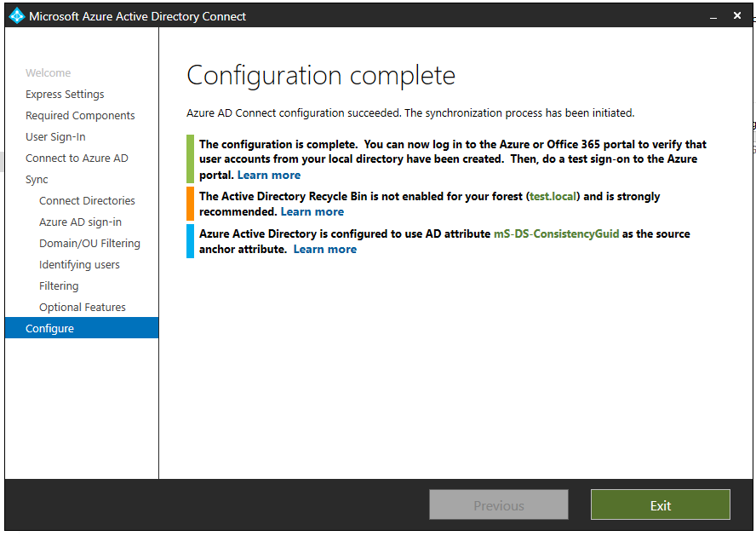The height and width of the screenshot is (536, 756).
Task: Click the window title Microsoft Azure Active Directory Connect
Action: [137, 16]
